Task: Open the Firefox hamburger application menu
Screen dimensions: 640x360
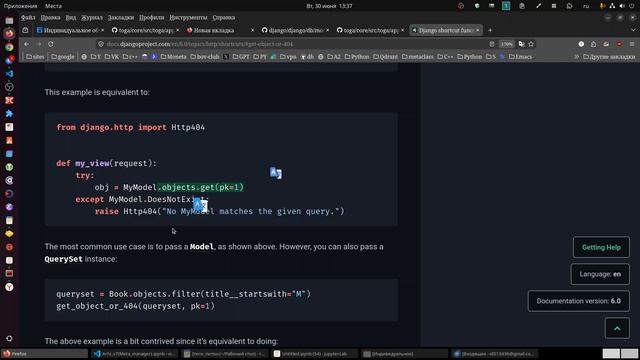Action: click(x=632, y=44)
